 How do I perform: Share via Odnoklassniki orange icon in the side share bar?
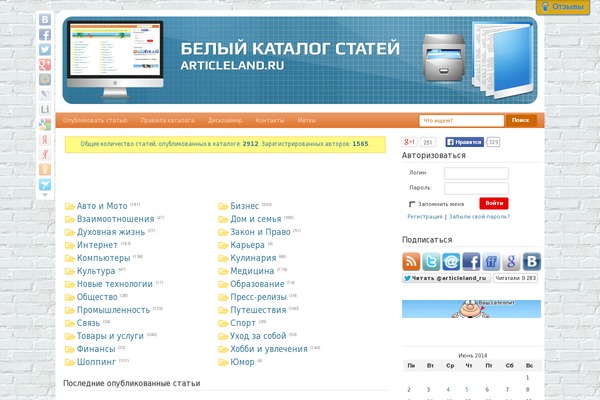point(45,169)
